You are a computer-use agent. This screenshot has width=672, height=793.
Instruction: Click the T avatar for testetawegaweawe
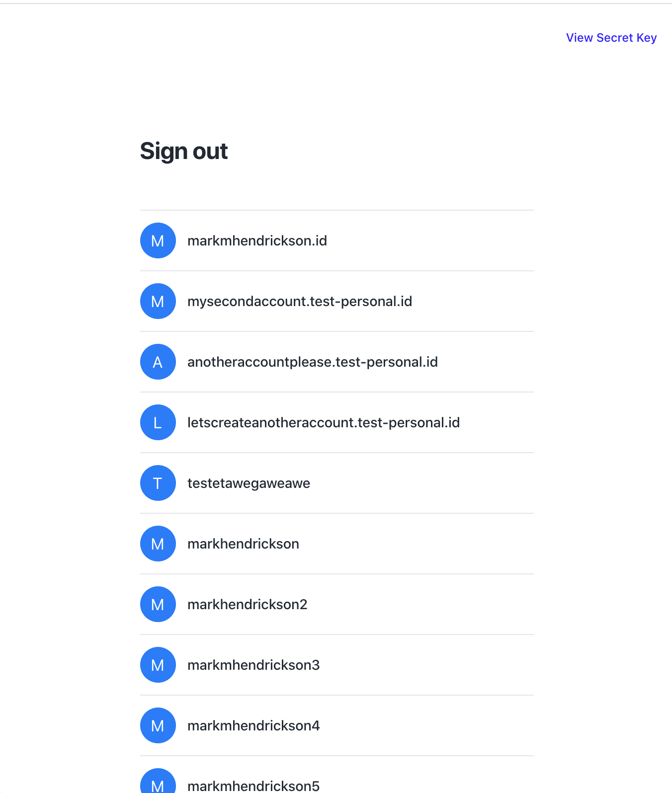click(158, 482)
